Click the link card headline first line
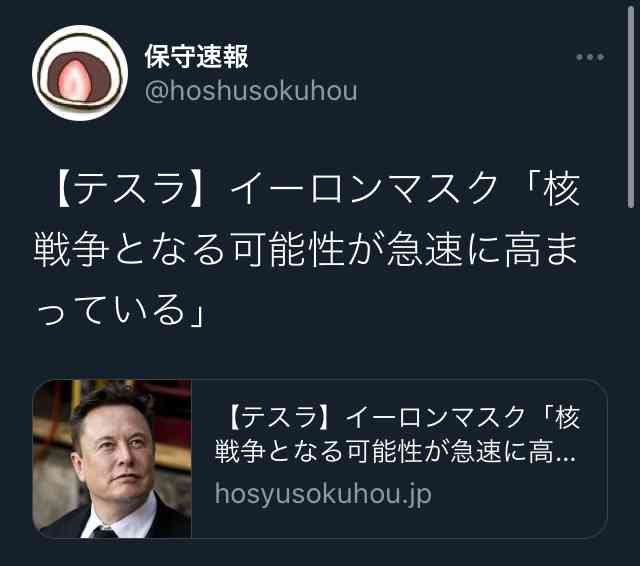 [402, 417]
